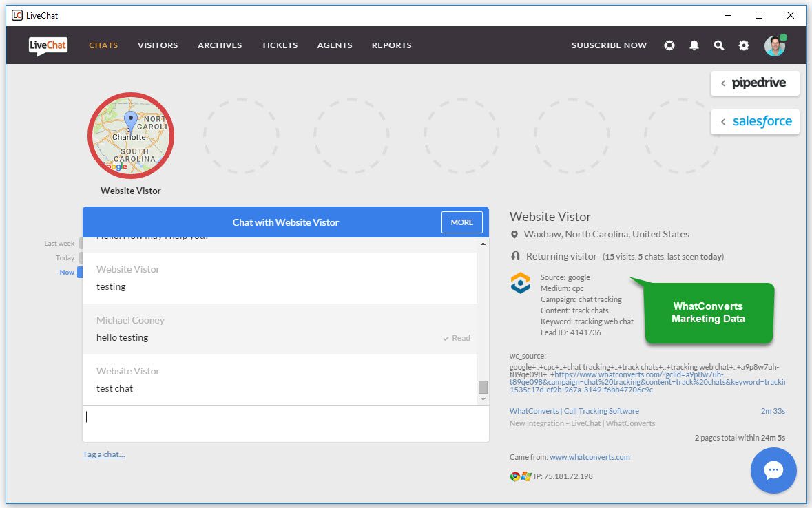The width and height of the screenshot is (812, 508).
Task: Click the 'Source: google' text
Action: [565, 277]
